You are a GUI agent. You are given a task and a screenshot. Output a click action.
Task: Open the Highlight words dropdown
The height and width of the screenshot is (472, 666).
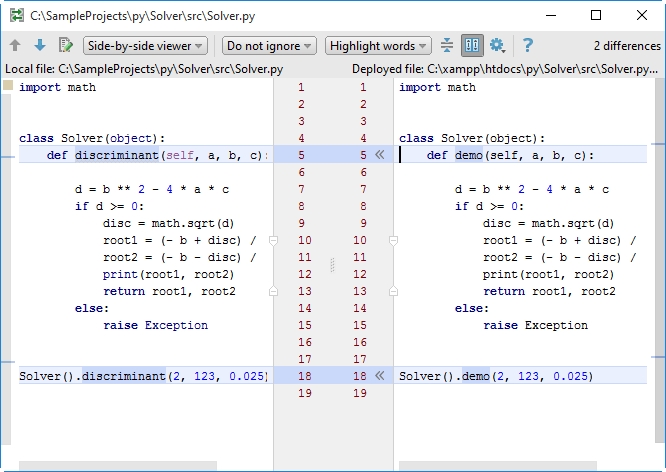point(379,45)
